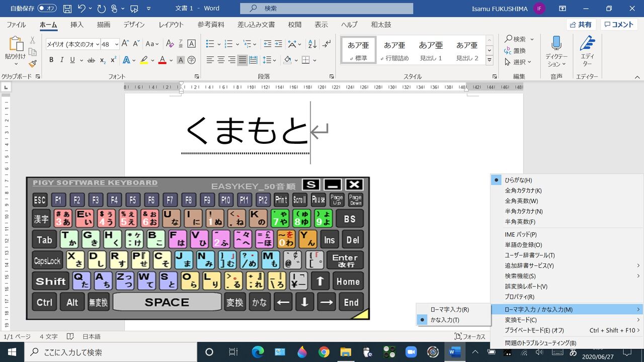Click the subscript icon
This screenshot has width=644, height=362.
pos(103,59)
